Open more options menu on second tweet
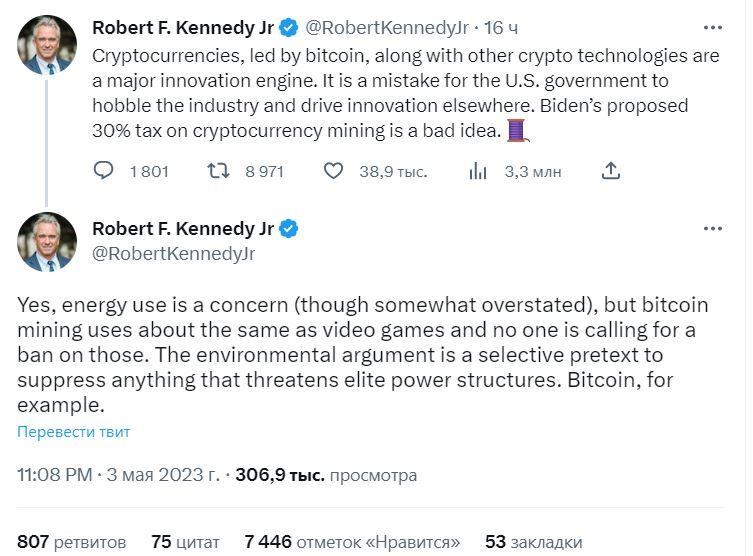 pos(712,229)
